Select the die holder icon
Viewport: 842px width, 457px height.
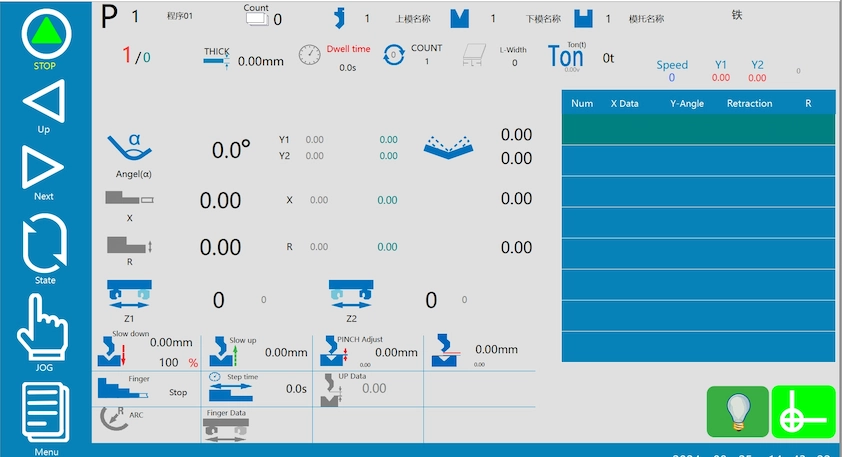(x=583, y=18)
